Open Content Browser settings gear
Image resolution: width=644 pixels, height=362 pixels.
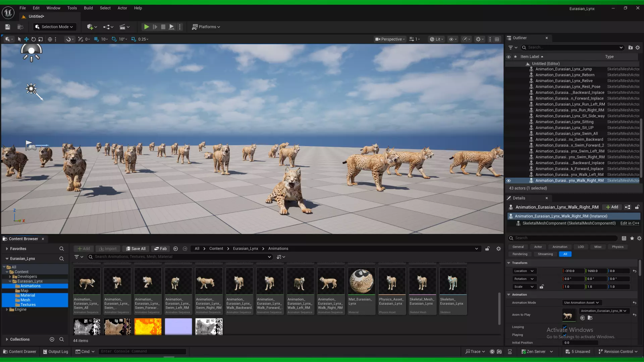(498, 249)
